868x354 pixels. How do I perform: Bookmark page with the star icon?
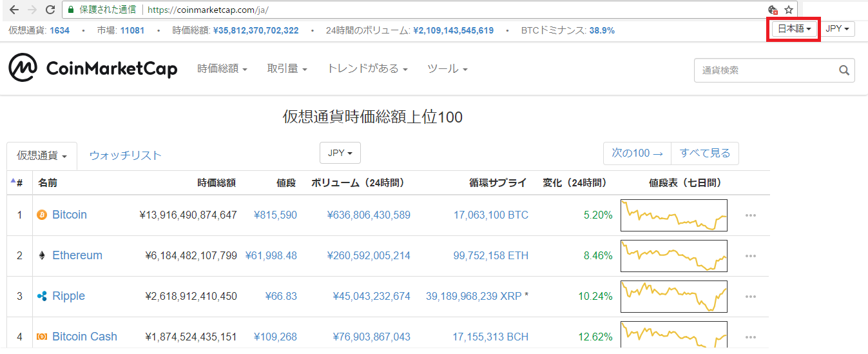click(789, 10)
